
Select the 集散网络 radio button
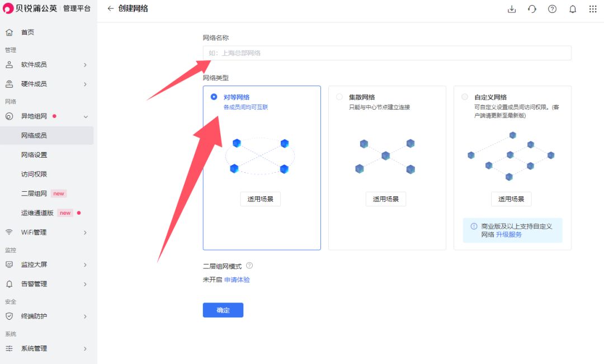[339, 97]
